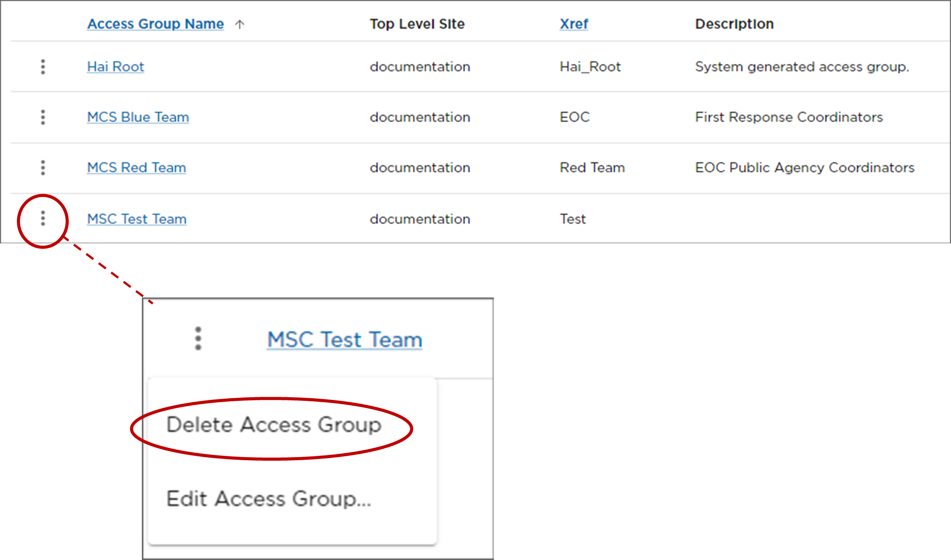The height and width of the screenshot is (560, 951).
Task: Click the action menu icon for MCS Red Team
Action: [x=43, y=168]
